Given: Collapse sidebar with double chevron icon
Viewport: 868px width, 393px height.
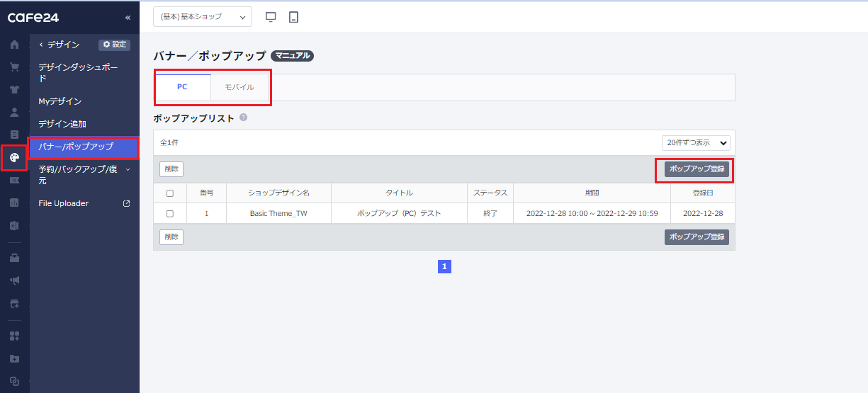Looking at the screenshot, I should (128, 17).
